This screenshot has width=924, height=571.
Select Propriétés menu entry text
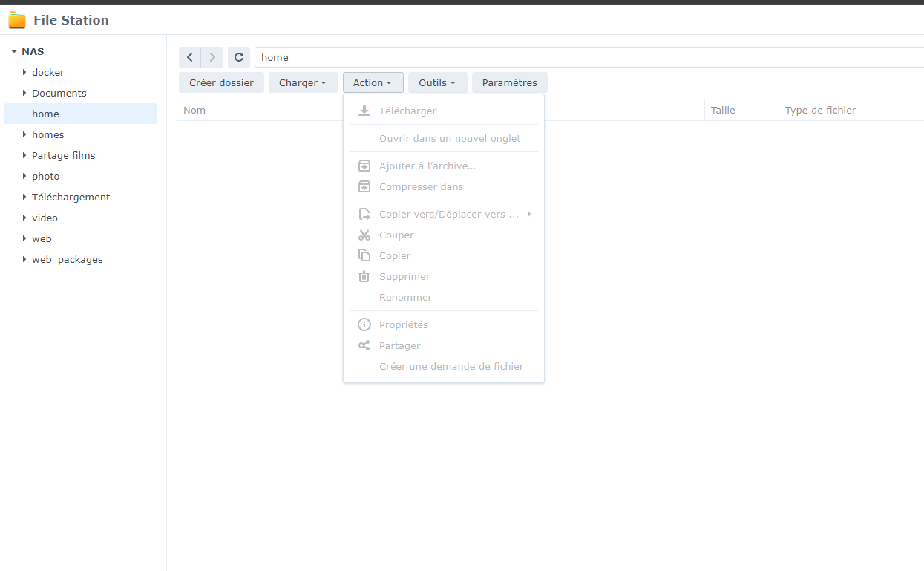point(403,324)
